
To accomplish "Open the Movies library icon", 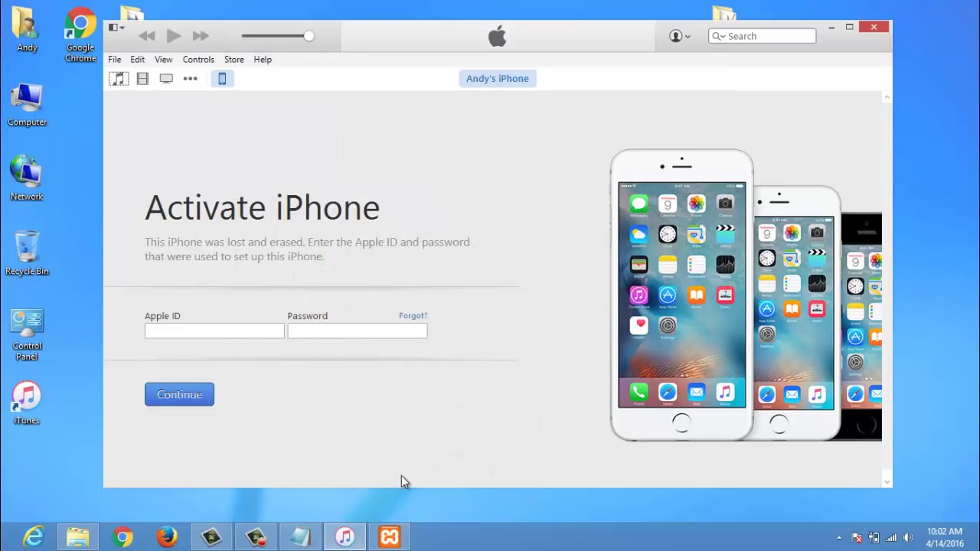I will (x=142, y=78).
